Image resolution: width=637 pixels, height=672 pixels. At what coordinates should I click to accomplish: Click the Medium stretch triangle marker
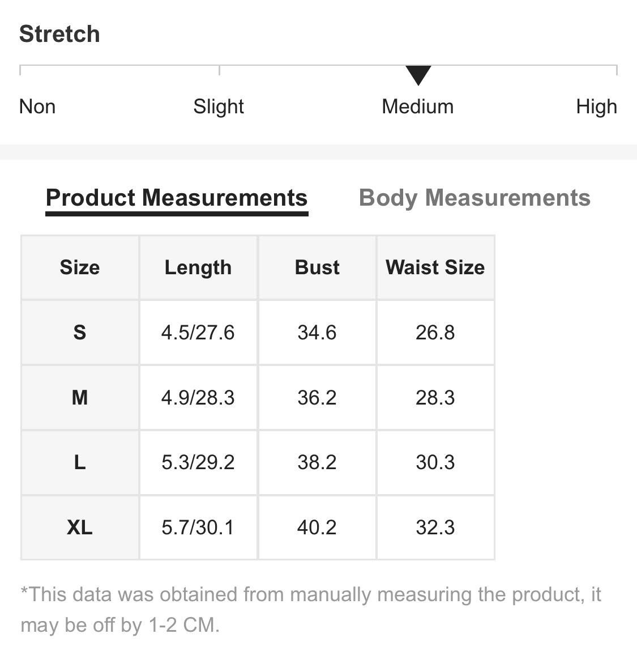[418, 75]
